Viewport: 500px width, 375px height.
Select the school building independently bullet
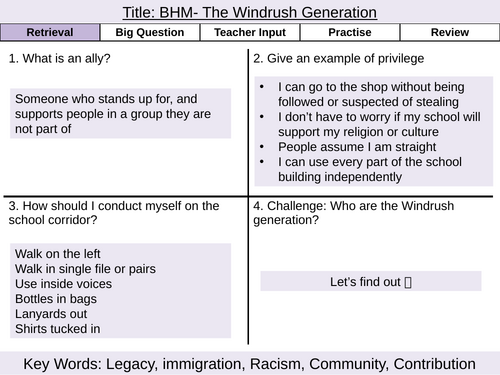point(370,169)
